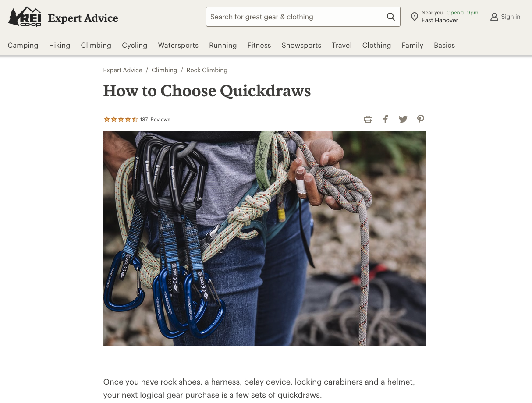Open the 187 Reviews link

(x=155, y=120)
